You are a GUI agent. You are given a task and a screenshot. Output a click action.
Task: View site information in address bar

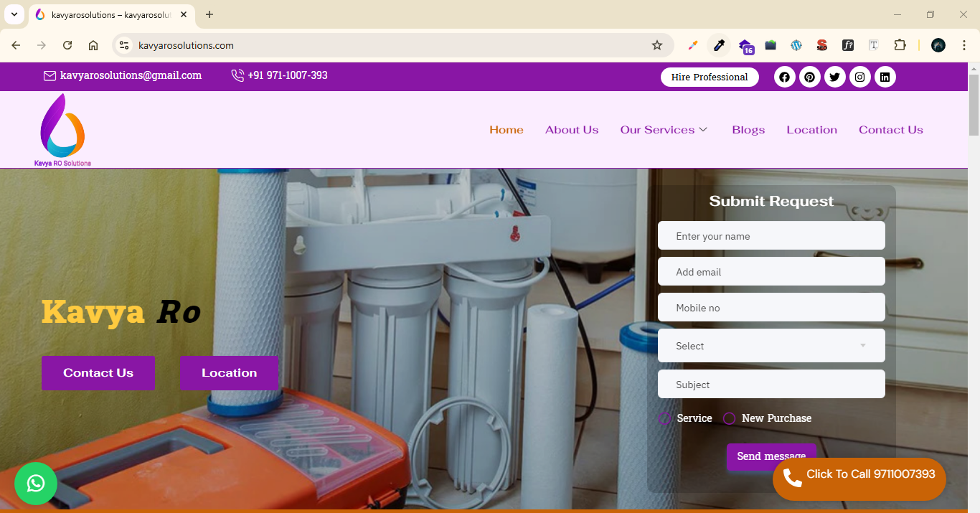(x=124, y=45)
